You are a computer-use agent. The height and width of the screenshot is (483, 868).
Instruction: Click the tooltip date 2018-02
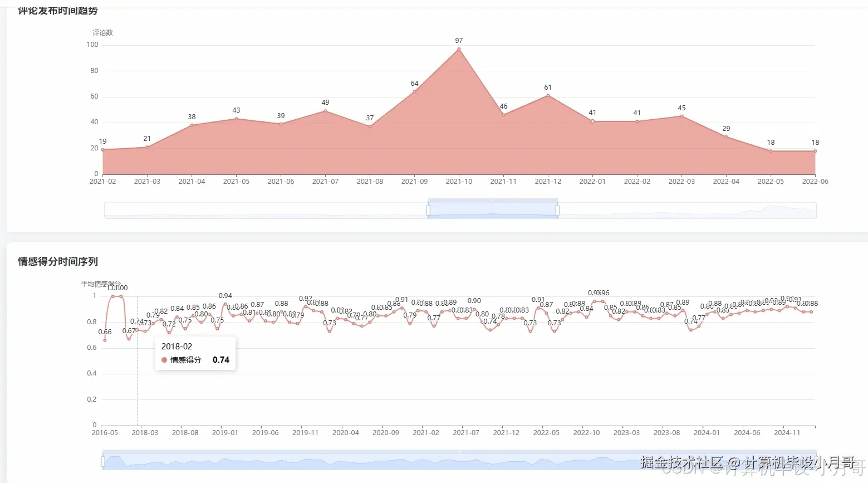tap(176, 346)
